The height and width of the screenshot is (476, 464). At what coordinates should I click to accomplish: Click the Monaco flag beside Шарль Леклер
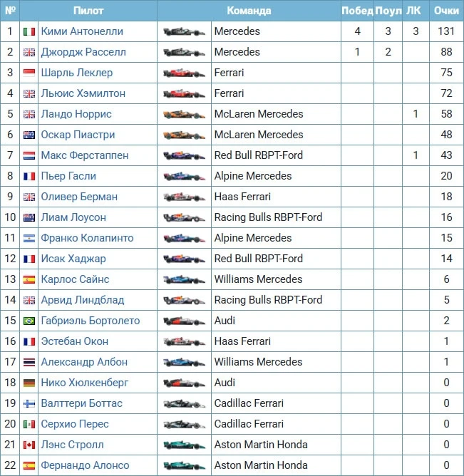[29, 73]
